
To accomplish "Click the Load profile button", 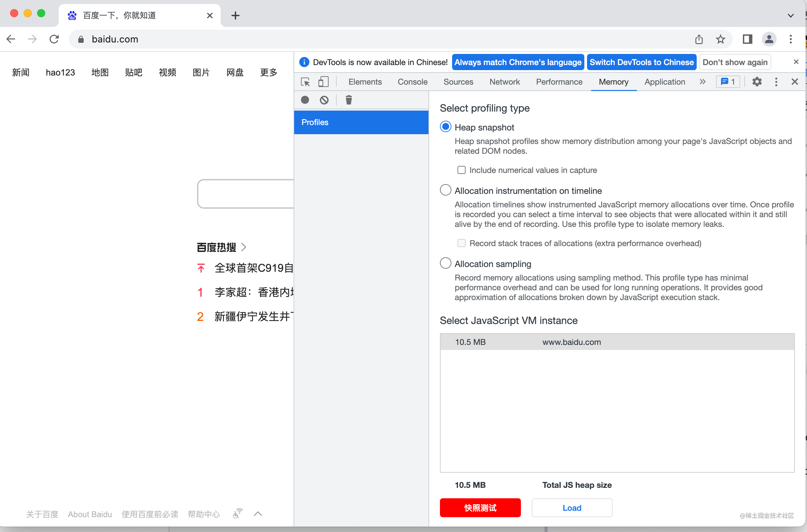I will coord(572,508).
